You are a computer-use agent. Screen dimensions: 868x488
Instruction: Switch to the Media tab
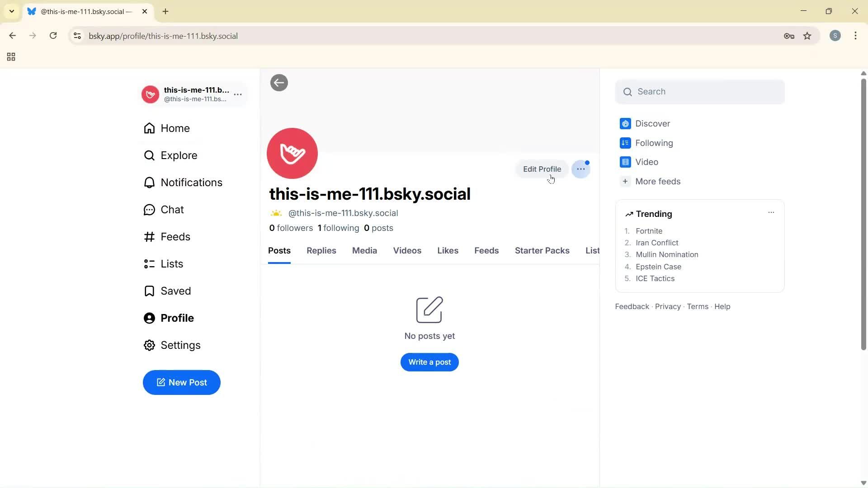coord(364,250)
